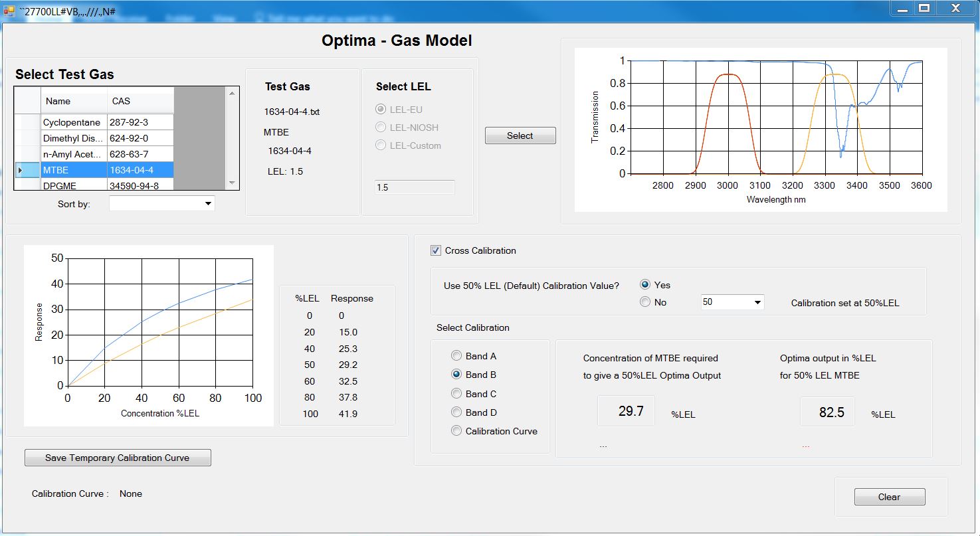Select the LEL-NIOSH radio option
Viewport: 980px width, 536px height.
point(381,127)
